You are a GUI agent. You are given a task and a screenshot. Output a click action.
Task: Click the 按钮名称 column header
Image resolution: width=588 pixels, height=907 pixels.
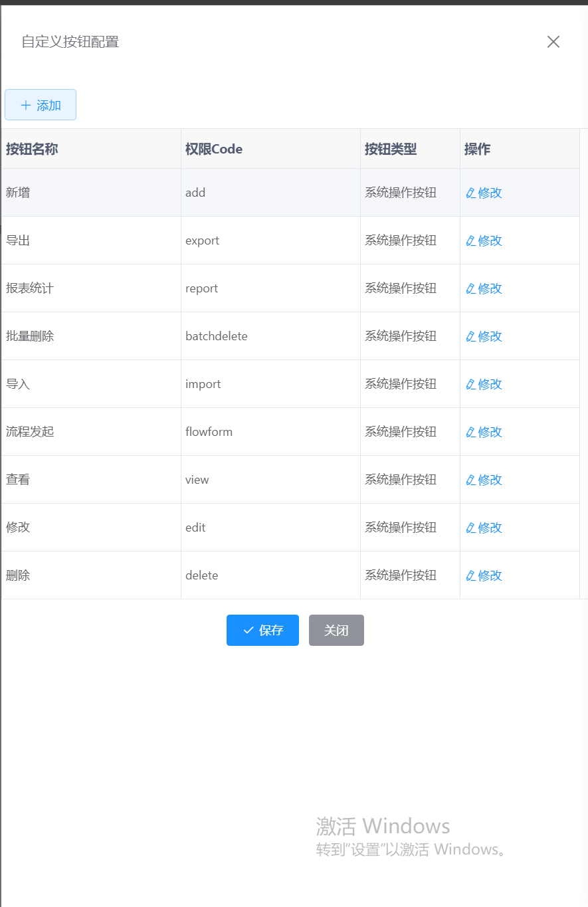(x=32, y=149)
